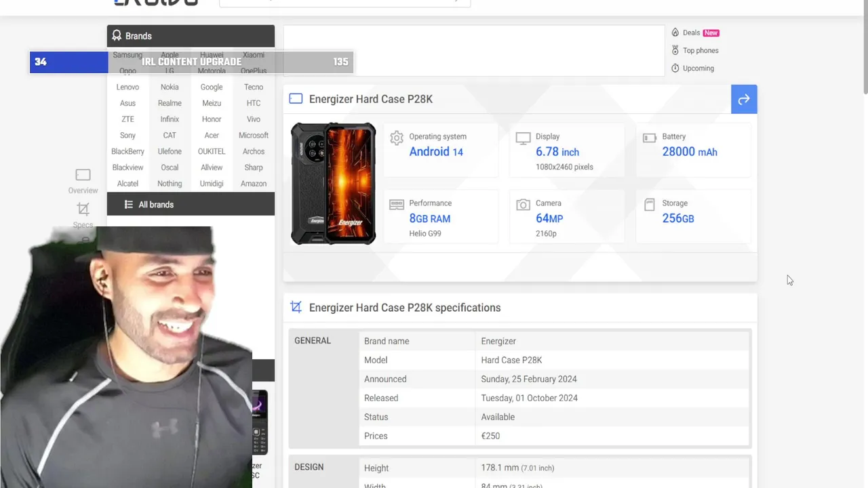This screenshot has width=868, height=488.
Task: Click the 6.78 inch display value
Action: click(x=557, y=152)
